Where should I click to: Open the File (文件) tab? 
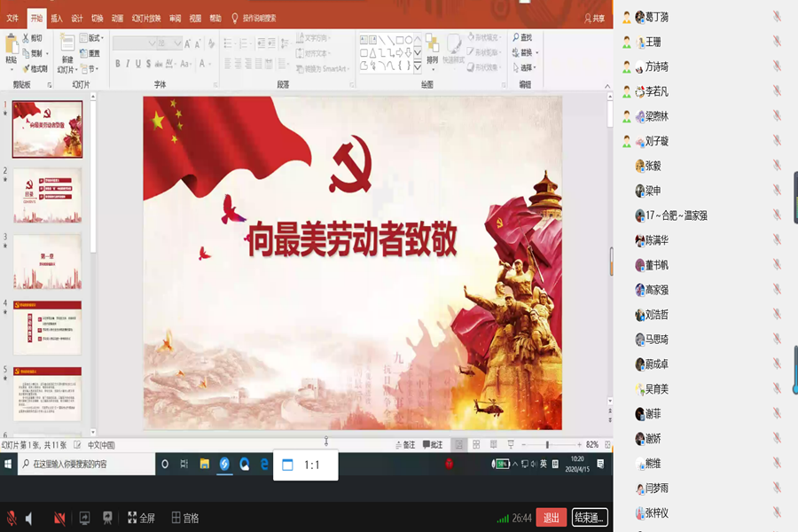tap(12, 19)
